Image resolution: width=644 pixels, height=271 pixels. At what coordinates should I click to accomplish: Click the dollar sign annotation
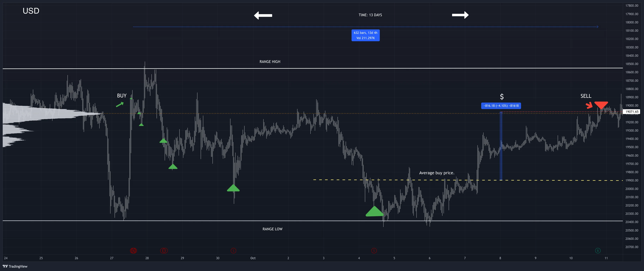[502, 97]
